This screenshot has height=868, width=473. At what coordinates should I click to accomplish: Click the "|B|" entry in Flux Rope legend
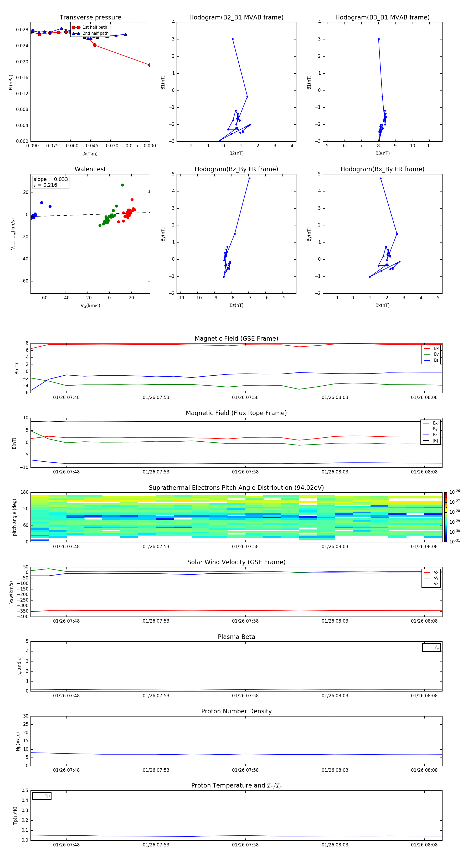pos(431,441)
